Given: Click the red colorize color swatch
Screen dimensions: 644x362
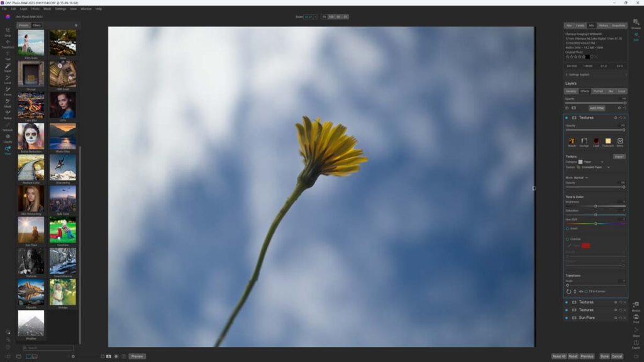Looking at the screenshot, I should coord(586,245).
